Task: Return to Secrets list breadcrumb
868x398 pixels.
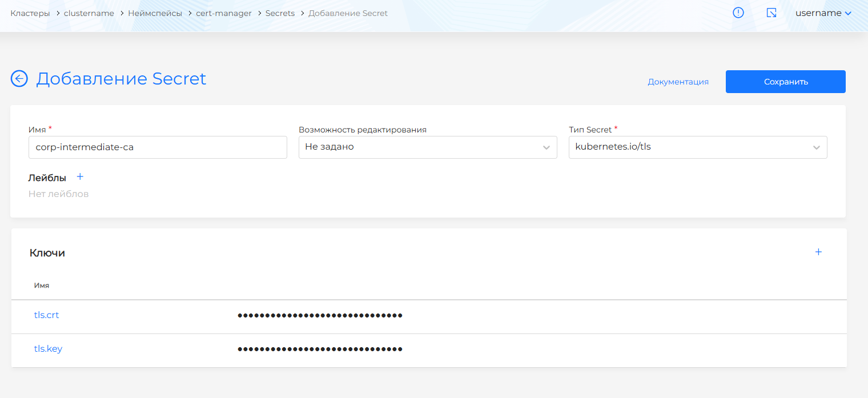Action: [x=280, y=13]
